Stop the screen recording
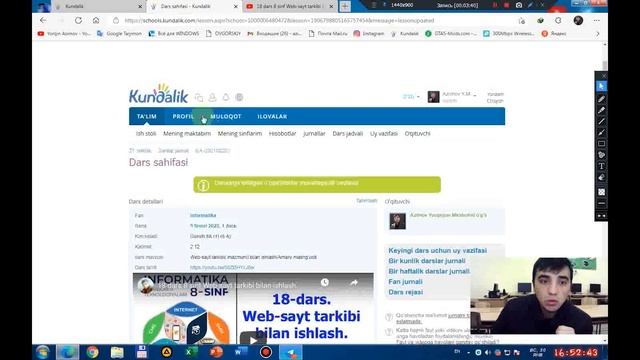 [x=506, y=5]
